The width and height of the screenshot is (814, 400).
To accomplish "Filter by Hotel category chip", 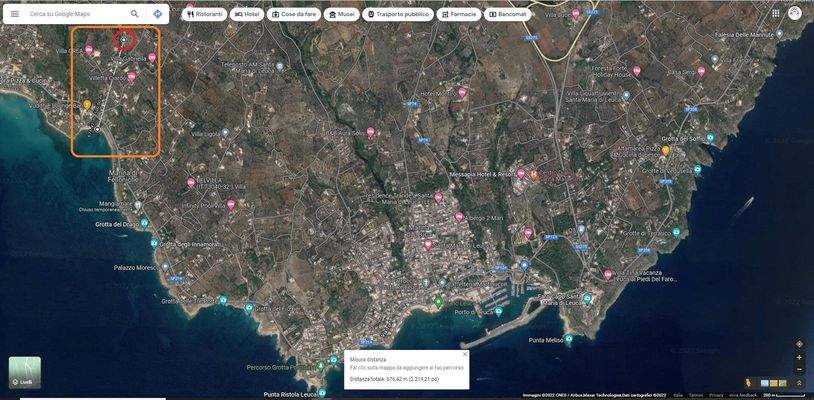I will point(247,14).
